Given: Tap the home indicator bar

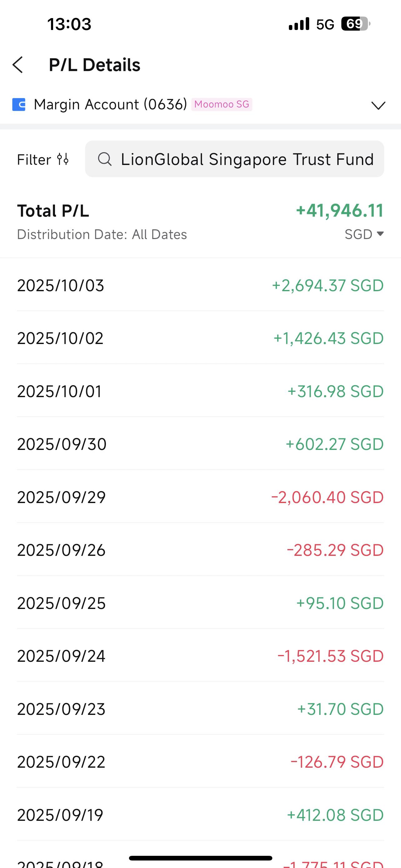Looking at the screenshot, I should click(x=200, y=858).
